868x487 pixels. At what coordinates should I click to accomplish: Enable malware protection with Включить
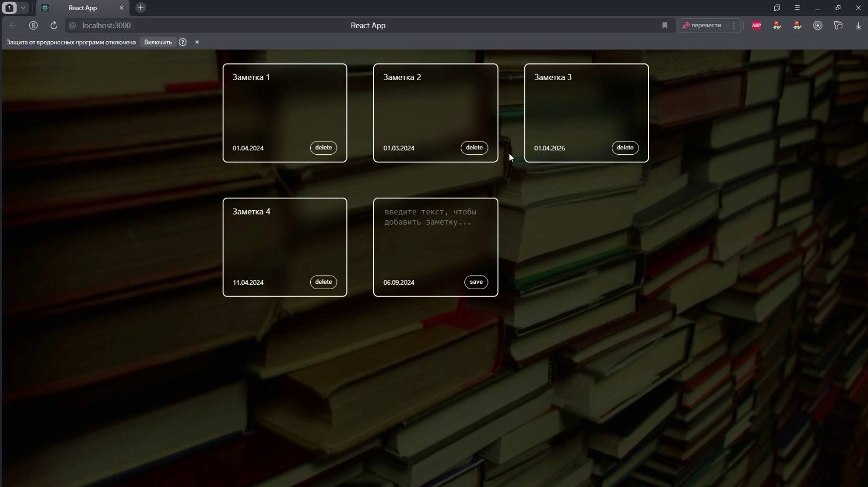tap(158, 42)
